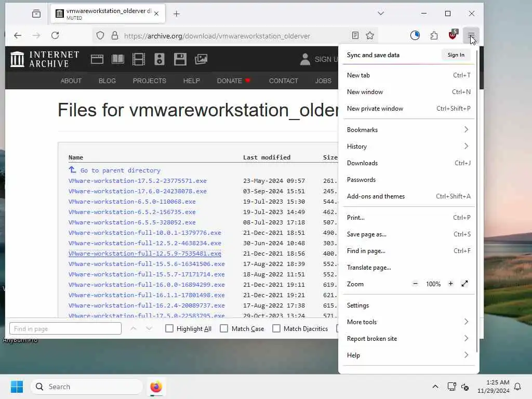
Task: Click the address bar URL
Action: coord(217,36)
